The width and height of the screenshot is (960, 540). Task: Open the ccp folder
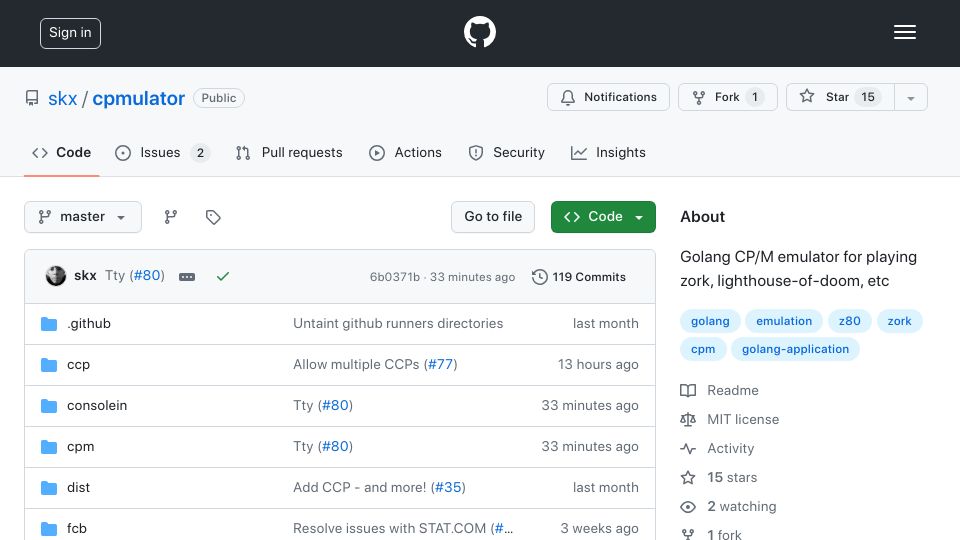tap(78, 364)
